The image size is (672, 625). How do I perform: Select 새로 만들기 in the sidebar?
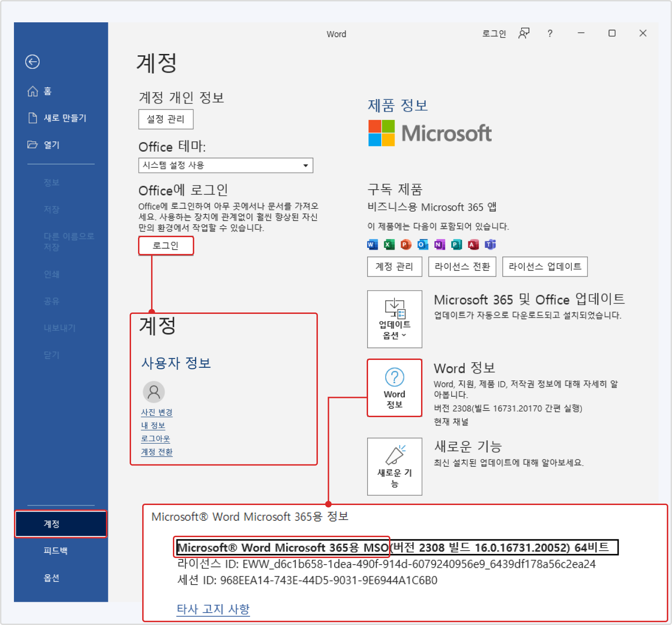(65, 118)
